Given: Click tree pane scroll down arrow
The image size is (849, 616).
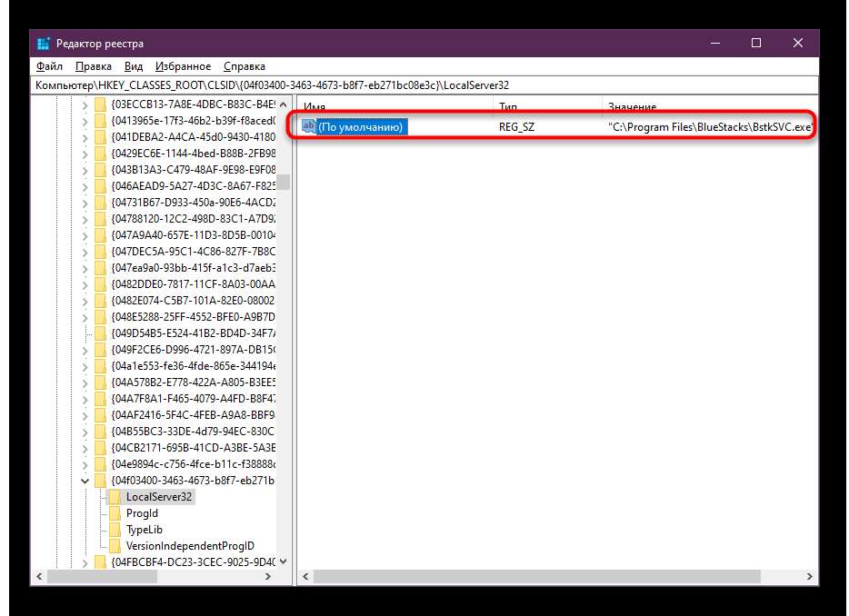Looking at the screenshot, I should [x=284, y=561].
